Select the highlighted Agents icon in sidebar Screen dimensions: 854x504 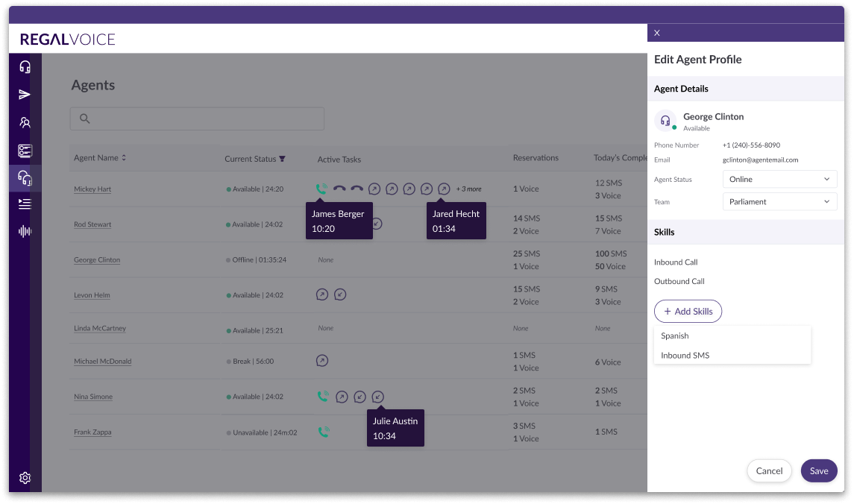(25, 178)
